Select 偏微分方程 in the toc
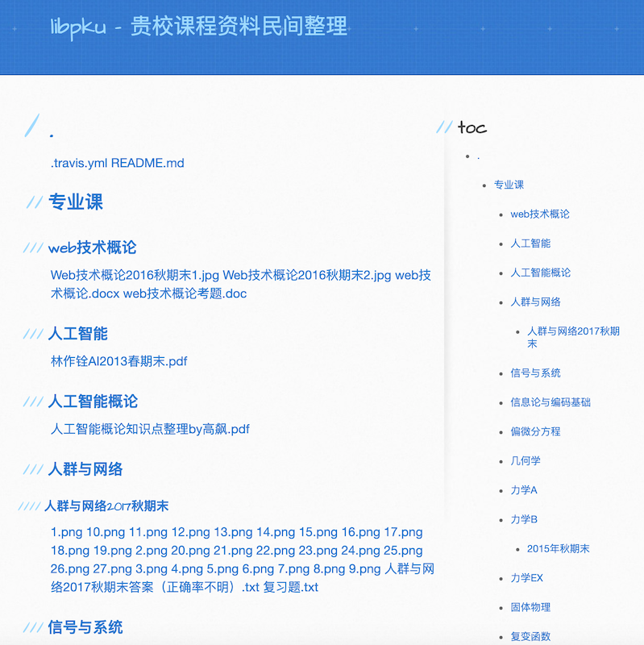Viewport: 644px width, 645px height. coord(535,431)
